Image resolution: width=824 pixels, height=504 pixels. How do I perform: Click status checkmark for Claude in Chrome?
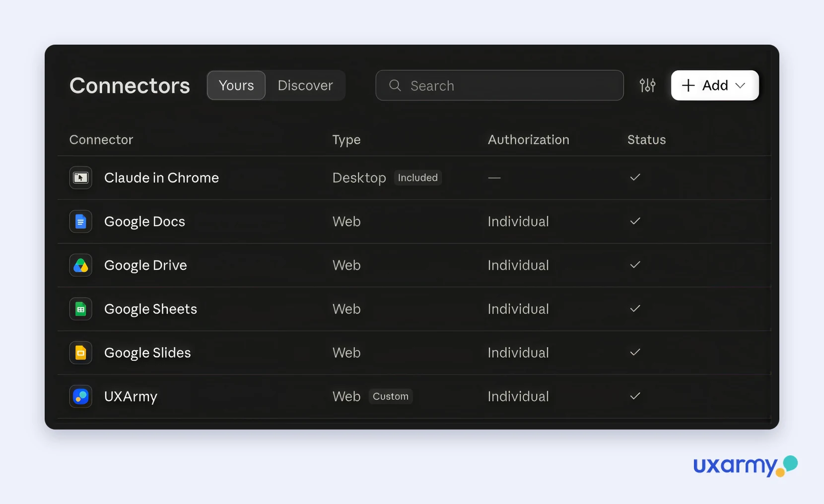click(x=635, y=177)
